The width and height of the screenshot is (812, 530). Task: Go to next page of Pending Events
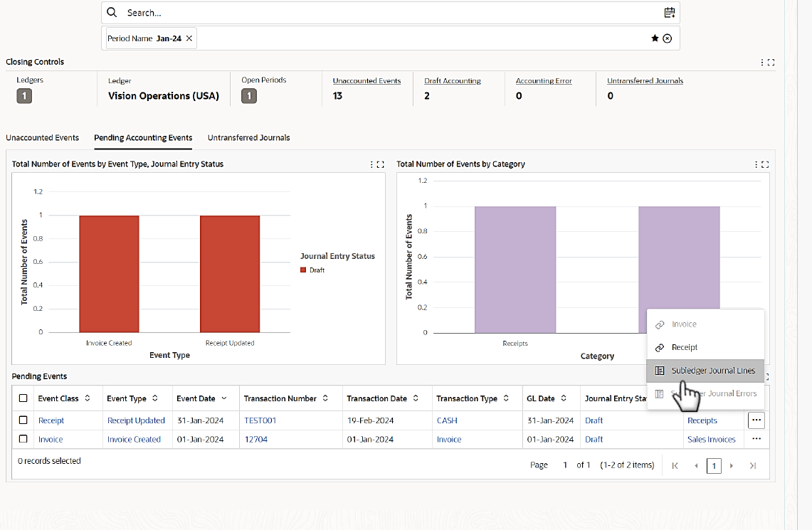(731, 465)
